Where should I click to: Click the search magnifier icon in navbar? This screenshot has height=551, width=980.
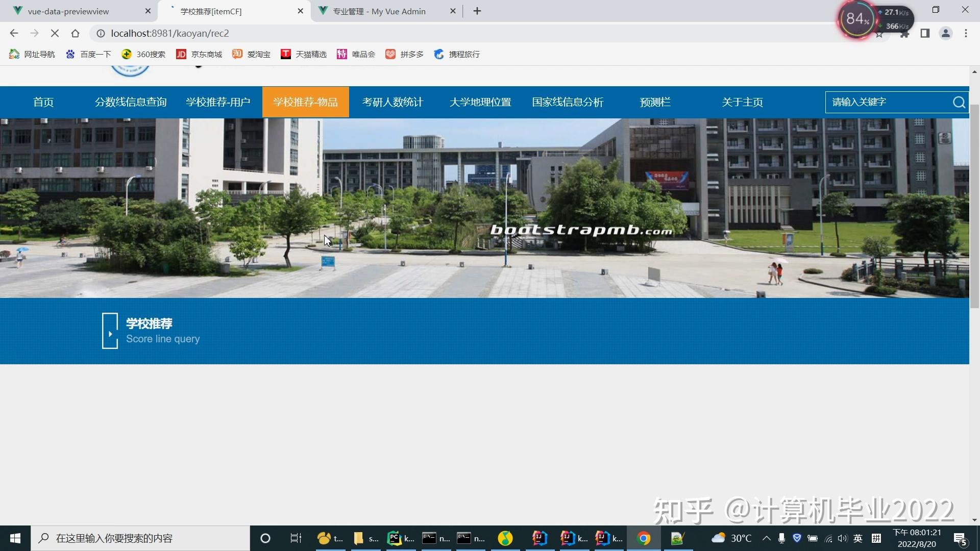pyautogui.click(x=959, y=103)
